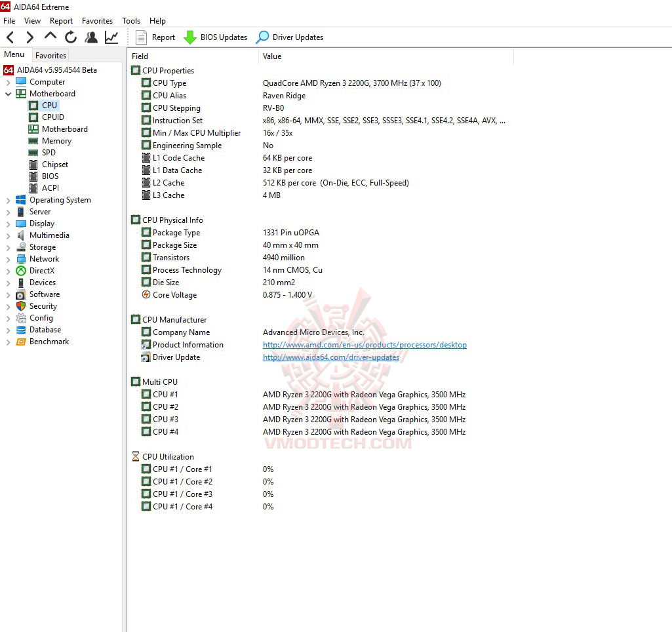The image size is (672, 632).
Task: Expand the Network tree node
Action: 8,259
